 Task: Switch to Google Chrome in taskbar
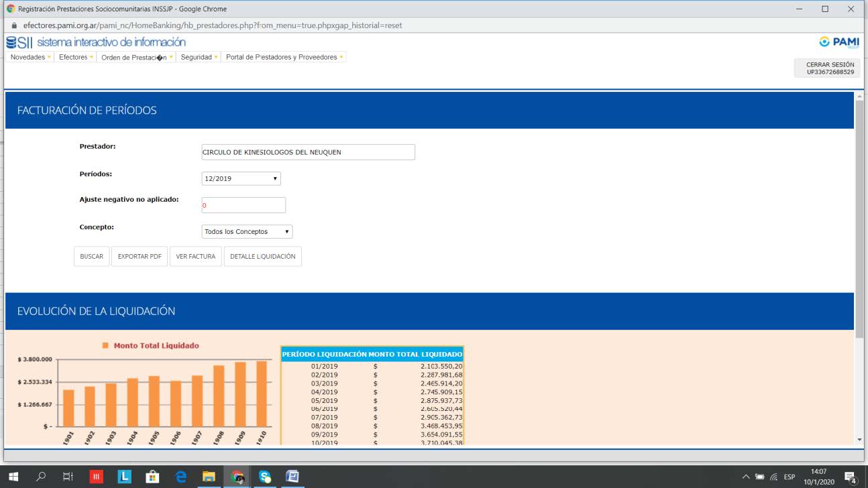(237, 477)
